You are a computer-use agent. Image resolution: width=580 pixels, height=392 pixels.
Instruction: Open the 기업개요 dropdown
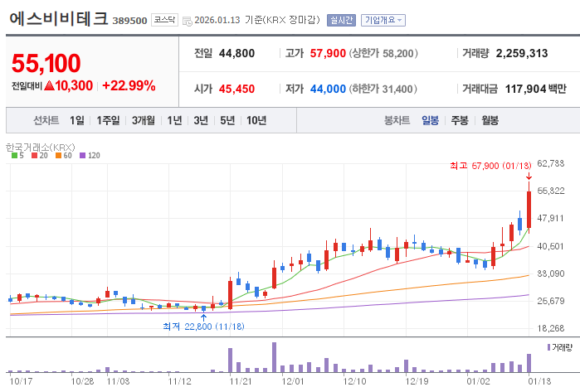[x=383, y=20]
